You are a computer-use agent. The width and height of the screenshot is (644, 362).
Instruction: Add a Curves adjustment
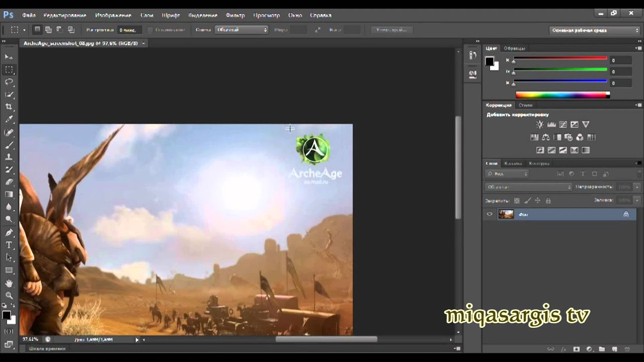[563, 124]
